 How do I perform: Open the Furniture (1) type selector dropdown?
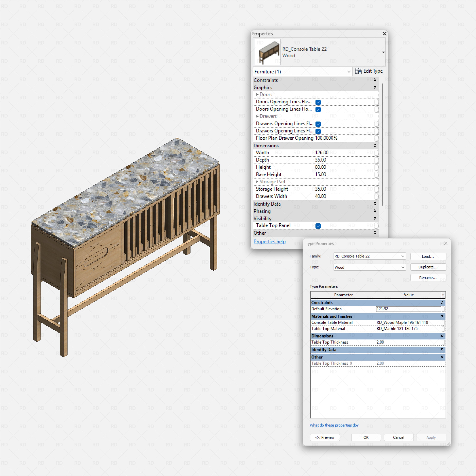click(348, 72)
